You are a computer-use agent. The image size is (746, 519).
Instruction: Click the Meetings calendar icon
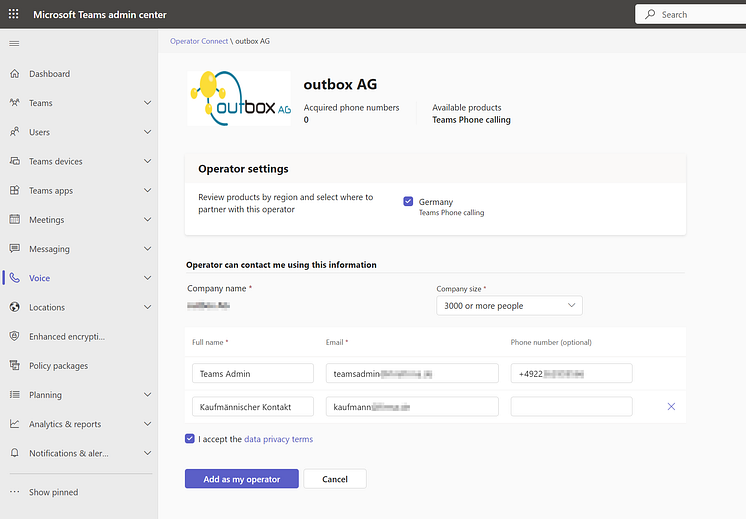pos(15,219)
